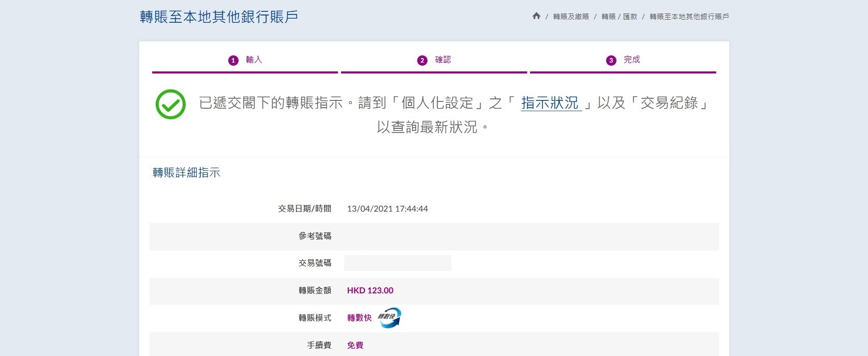Click the 轉數快 FPS logo image
This screenshot has width=868, height=356.
coord(389,318)
